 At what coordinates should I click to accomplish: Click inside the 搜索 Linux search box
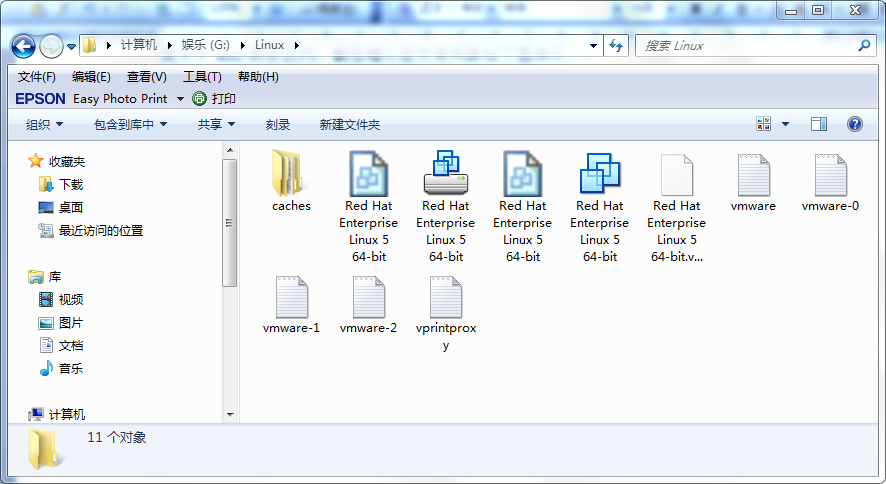tap(746, 46)
